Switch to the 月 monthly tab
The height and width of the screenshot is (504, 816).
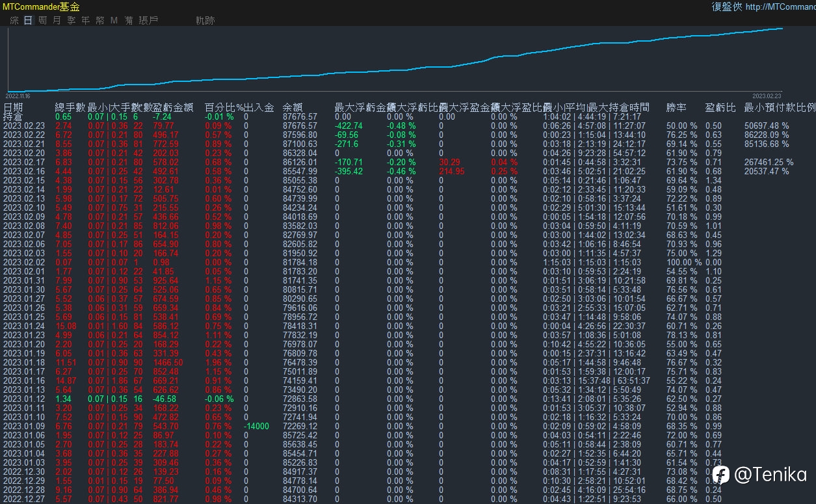click(x=57, y=20)
